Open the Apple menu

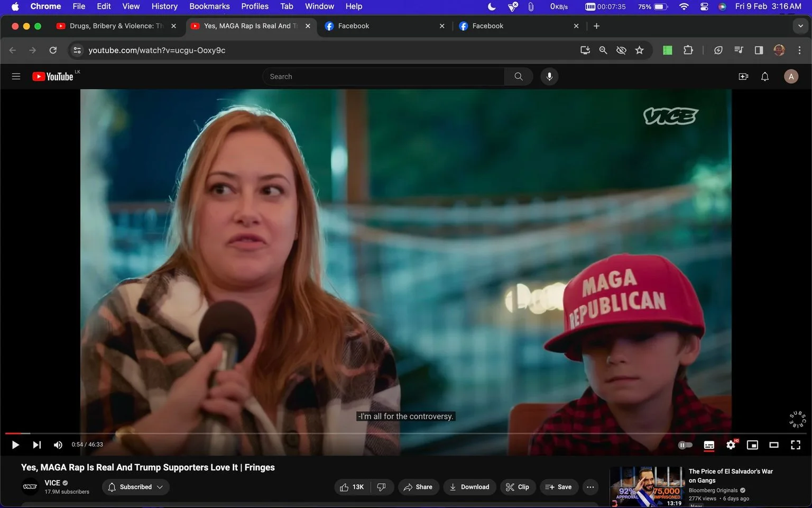15,6
